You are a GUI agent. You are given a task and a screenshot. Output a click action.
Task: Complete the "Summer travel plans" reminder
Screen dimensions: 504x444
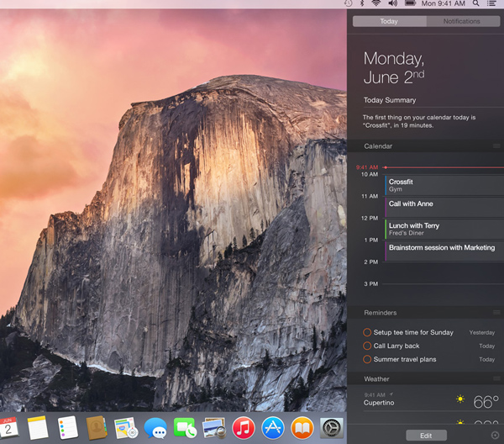point(367,359)
